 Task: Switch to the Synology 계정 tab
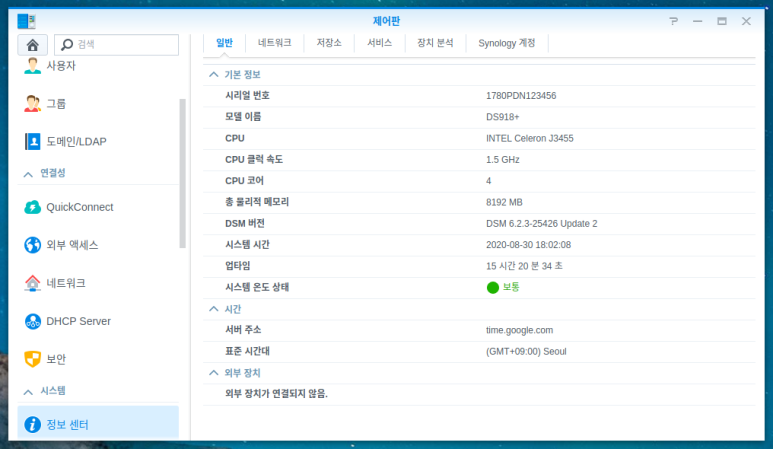point(506,43)
